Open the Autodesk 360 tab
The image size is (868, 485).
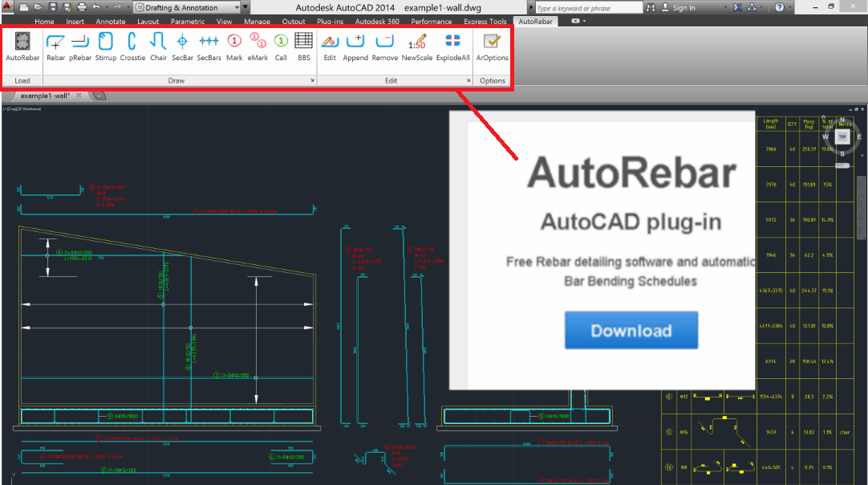pyautogui.click(x=377, y=22)
